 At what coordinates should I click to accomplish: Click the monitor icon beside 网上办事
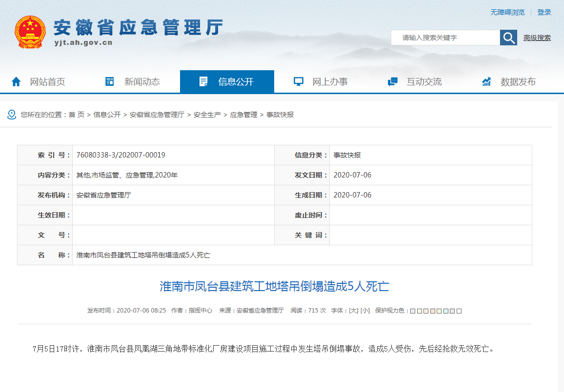[x=298, y=81]
